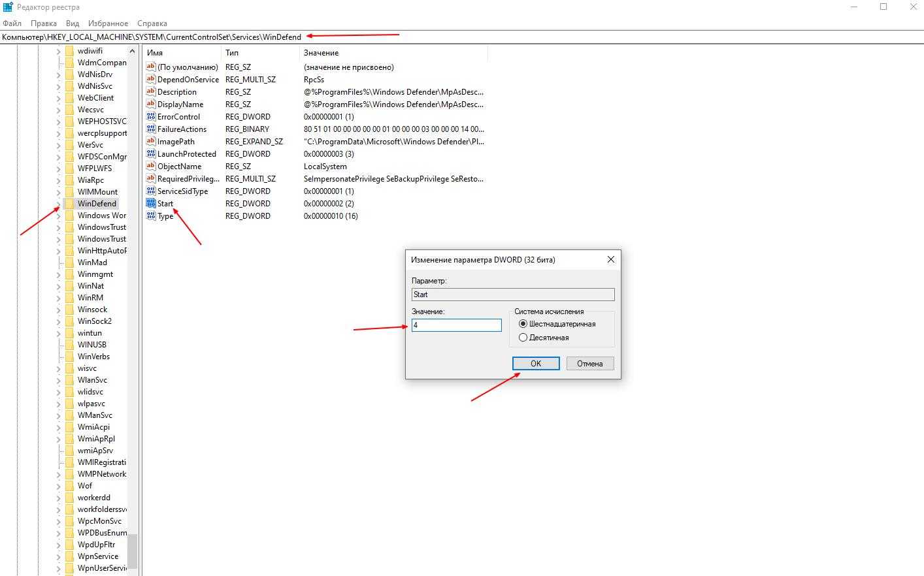Click the Значение input field
The height and width of the screenshot is (576, 924).
[456, 325]
